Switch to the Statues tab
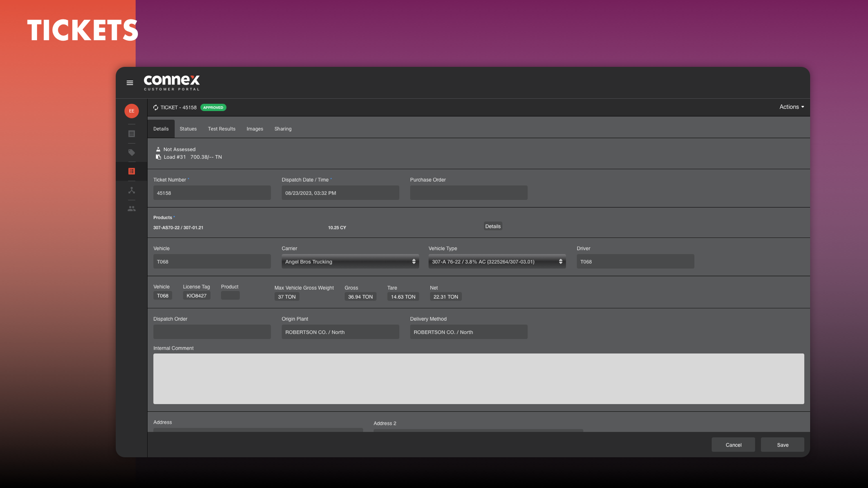Viewport: 868px width, 488px height. (188, 129)
